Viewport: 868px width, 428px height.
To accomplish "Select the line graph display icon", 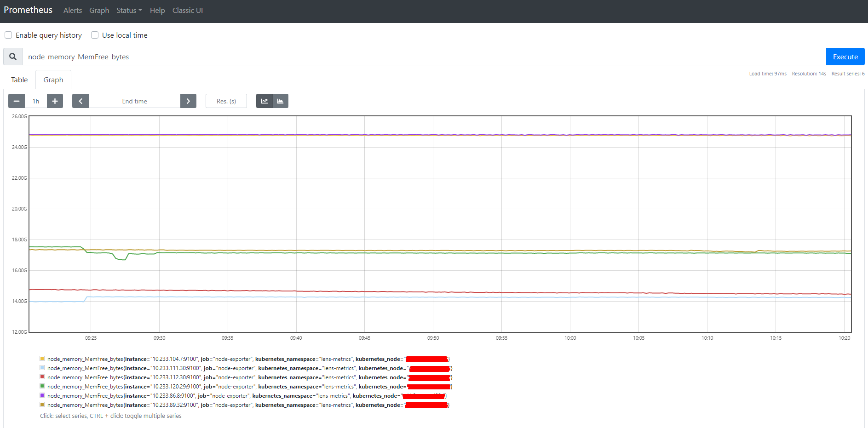I will tap(264, 101).
